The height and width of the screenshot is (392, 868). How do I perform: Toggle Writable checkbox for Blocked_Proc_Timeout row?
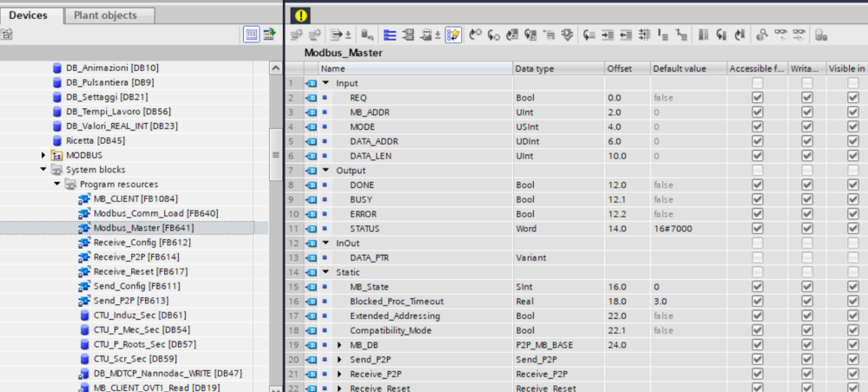tap(807, 301)
